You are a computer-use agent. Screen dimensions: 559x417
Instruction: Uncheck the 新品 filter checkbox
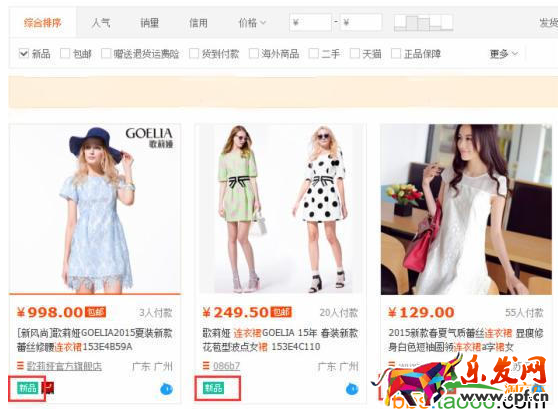24,54
